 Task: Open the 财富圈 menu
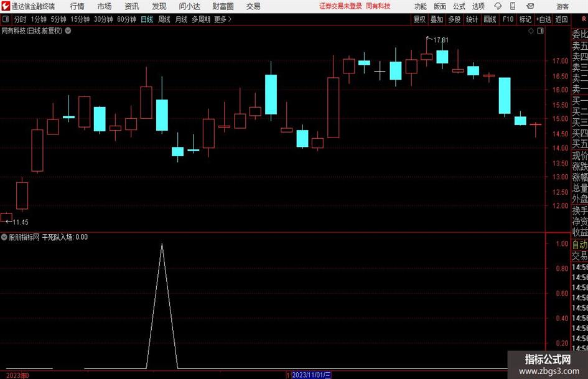[223, 6]
